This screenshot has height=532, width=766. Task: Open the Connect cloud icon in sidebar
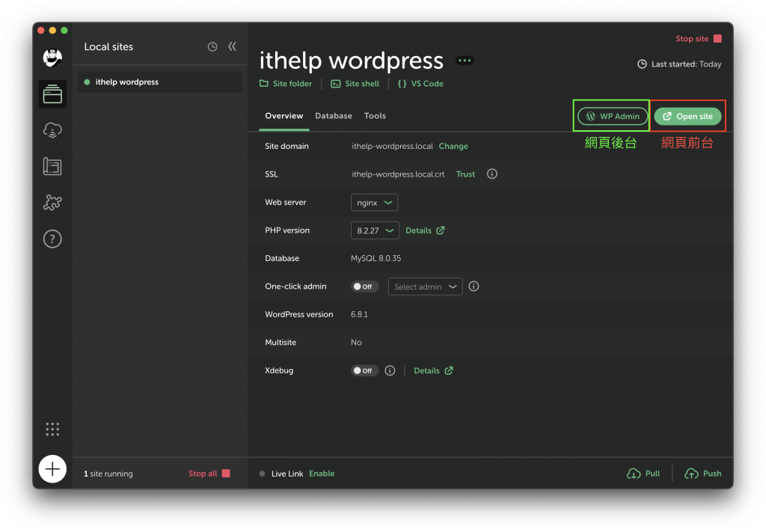point(52,130)
